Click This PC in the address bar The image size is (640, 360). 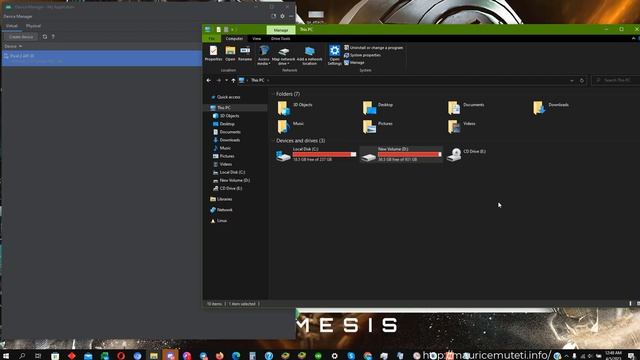pyautogui.click(x=258, y=80)
